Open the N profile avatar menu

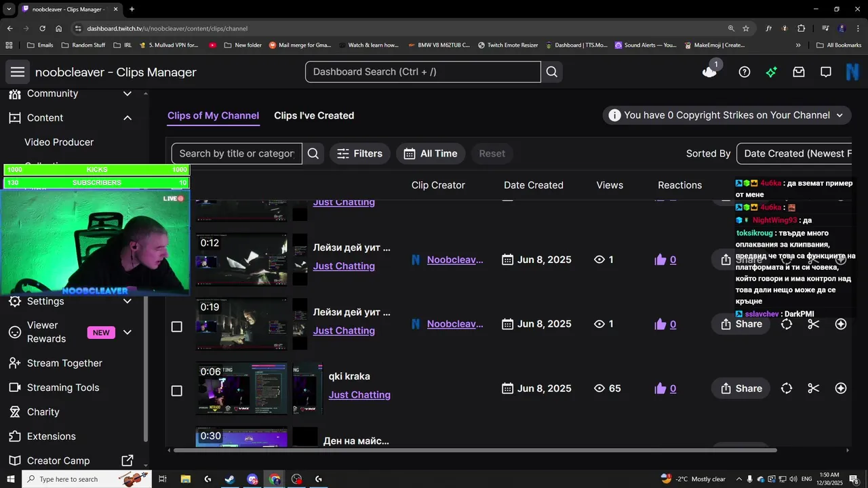coord(852,72)
